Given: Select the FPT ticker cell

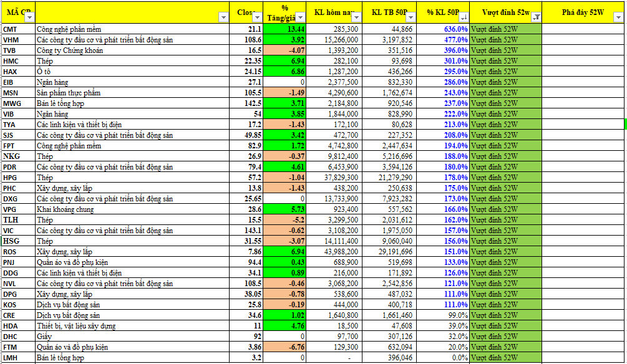Looking at the screenshot, I should pos(17,146).
